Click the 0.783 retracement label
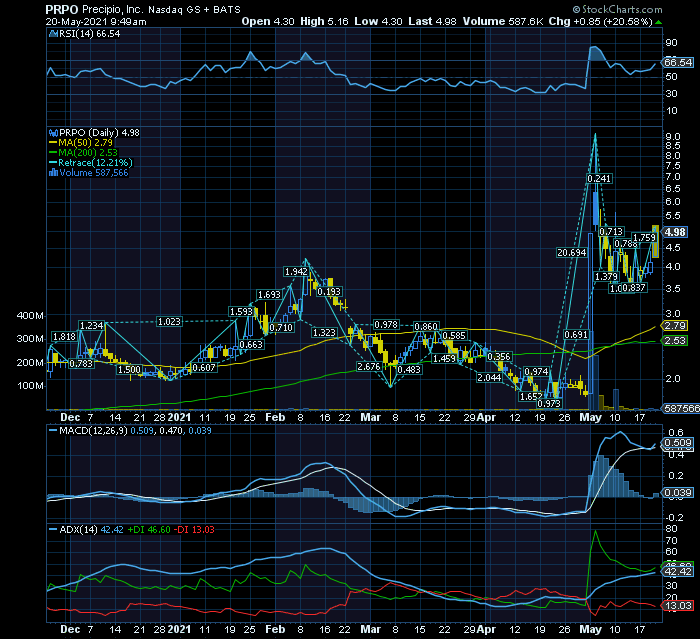 [x=81, y=364]
